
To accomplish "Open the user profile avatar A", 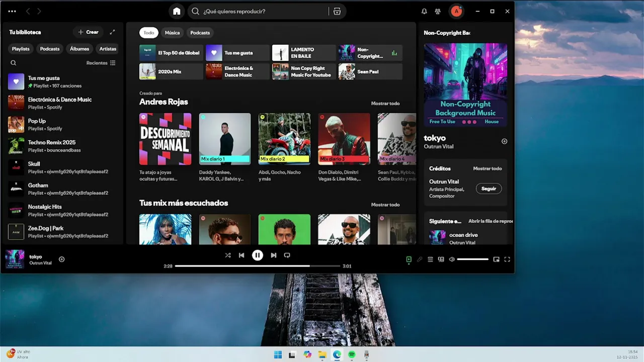I will pos(456,11).
